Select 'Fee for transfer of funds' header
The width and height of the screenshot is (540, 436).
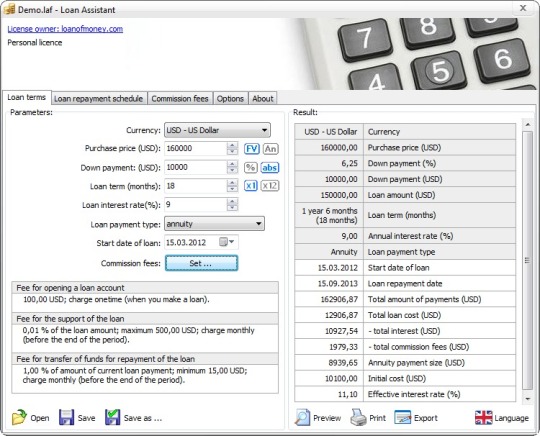145,359
